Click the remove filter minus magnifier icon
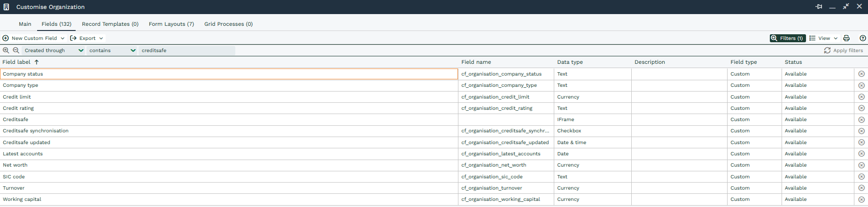 coord(16,51)
